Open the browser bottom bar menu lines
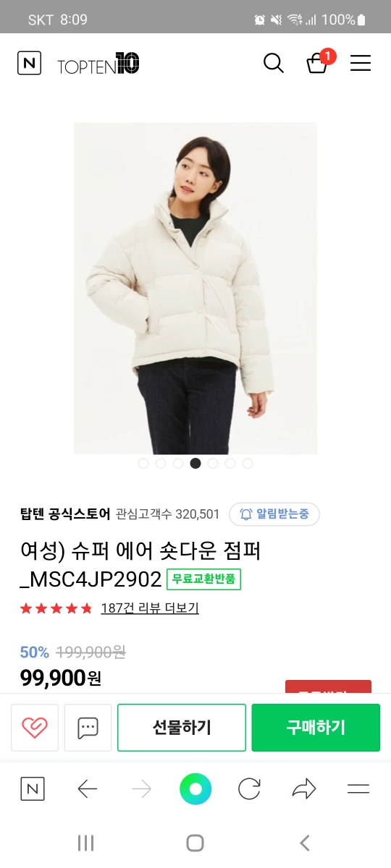This screenshot has width=391, height=868. click(x=358, y=789)
